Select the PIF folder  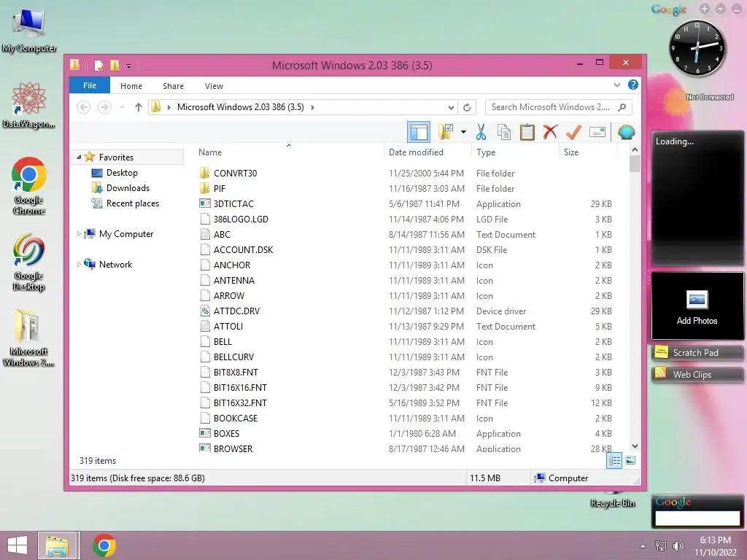[x=219, y=188]
